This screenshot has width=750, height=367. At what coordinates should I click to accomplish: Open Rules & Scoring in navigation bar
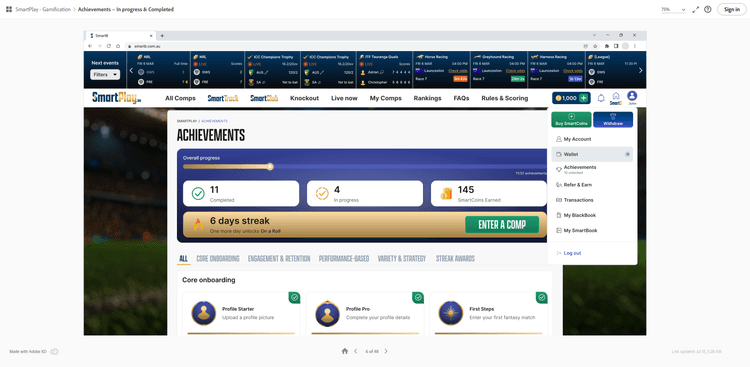(505, 98)
